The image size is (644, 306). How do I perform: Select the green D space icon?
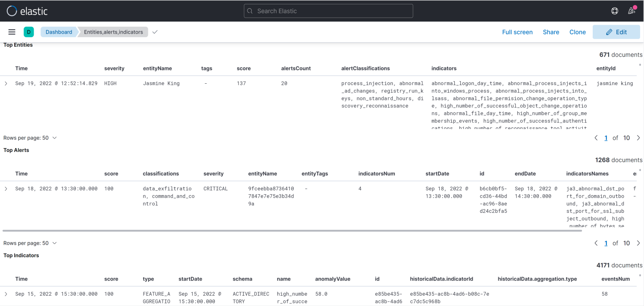[28, 32]
